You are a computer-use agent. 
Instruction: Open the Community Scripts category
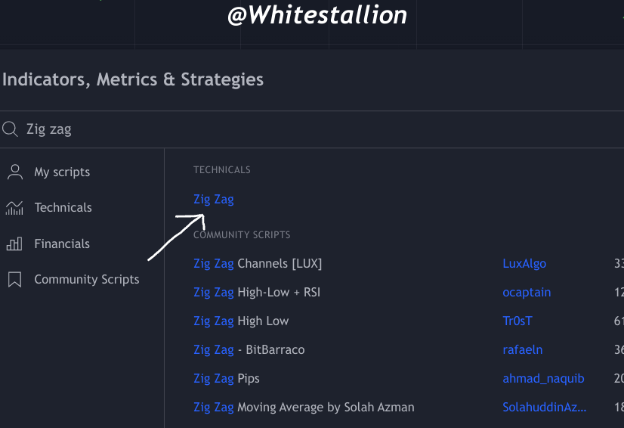click(x=87, y=279)
